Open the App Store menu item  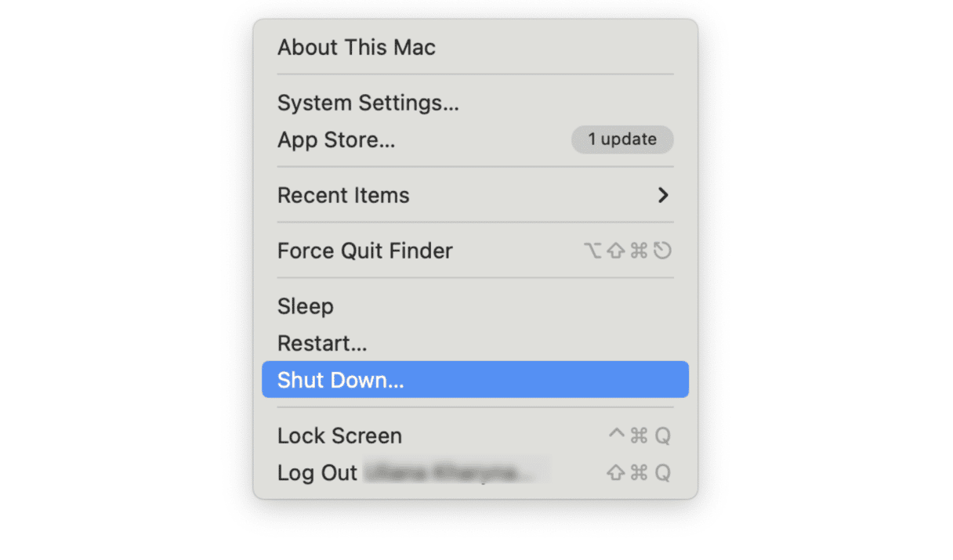point(335,140)
